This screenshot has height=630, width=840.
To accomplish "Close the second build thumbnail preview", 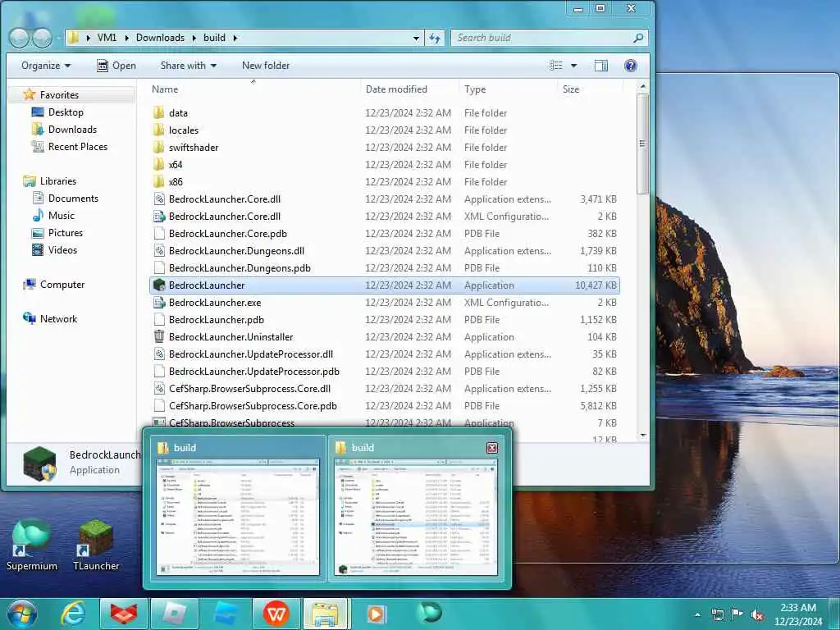I will 492,447.
